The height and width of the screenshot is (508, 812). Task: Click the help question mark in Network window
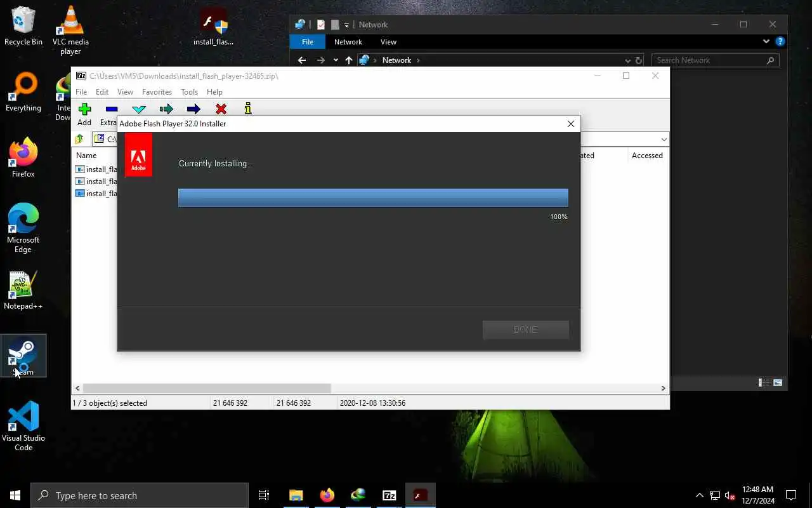point(780,42)
